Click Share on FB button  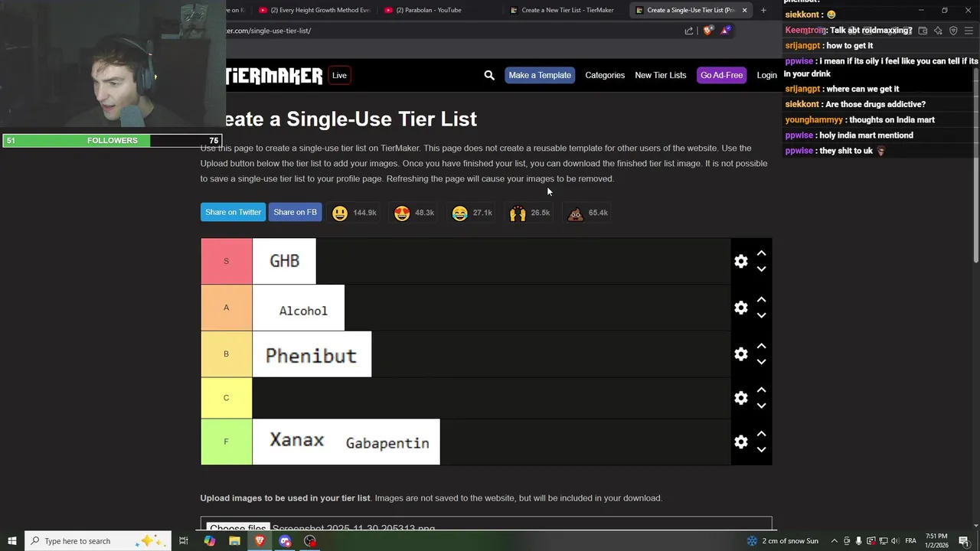pyautogui.click(x=295, y=212)
